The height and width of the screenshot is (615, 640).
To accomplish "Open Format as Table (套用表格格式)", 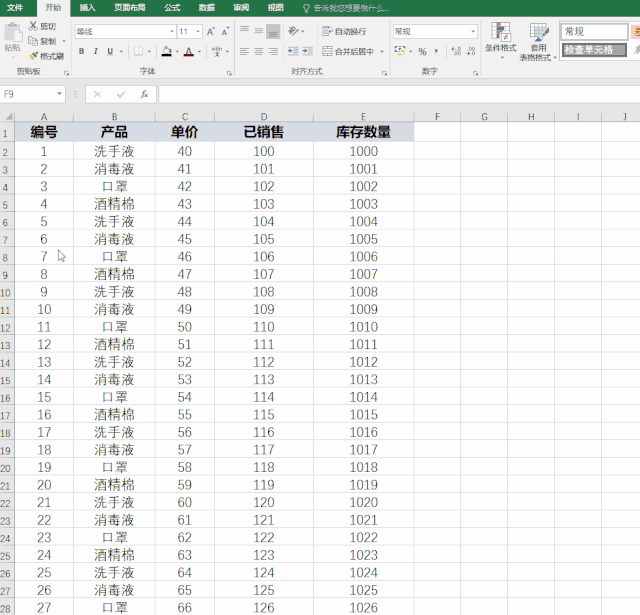I will coord(538,42).
